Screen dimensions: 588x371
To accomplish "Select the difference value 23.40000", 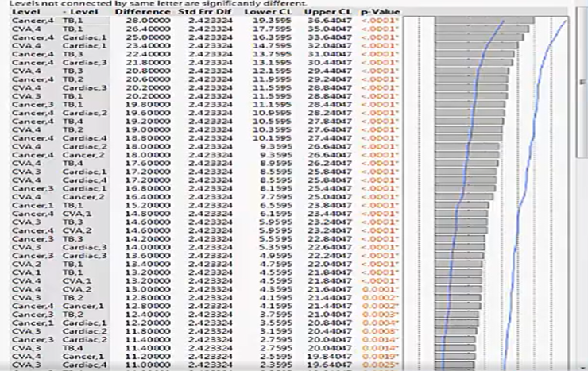I will point(149,46).
